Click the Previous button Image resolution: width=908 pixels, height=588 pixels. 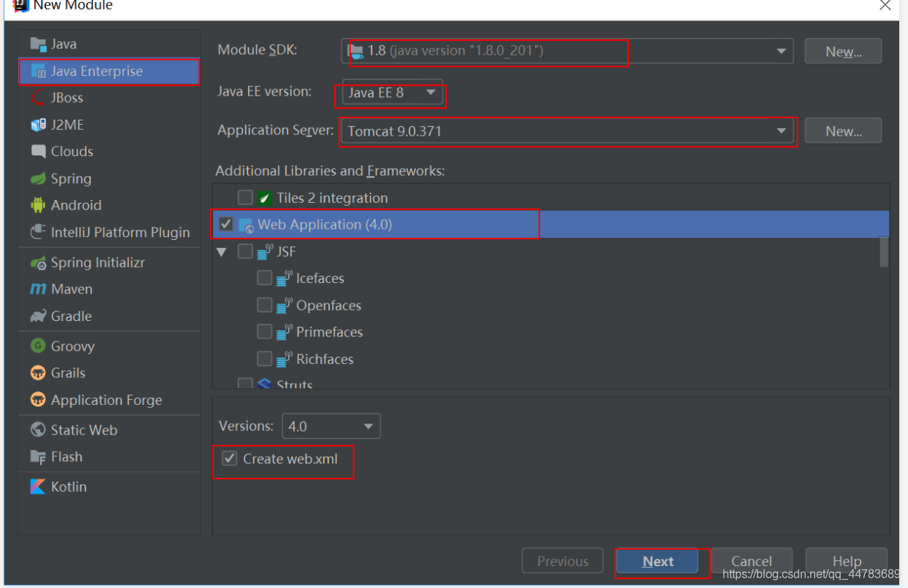pos(563,561)
